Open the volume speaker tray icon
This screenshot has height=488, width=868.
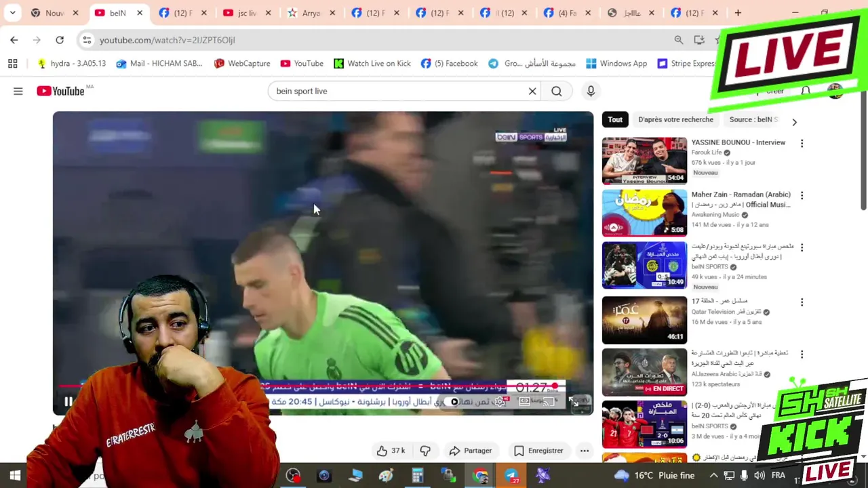click(x=759, y=475)
